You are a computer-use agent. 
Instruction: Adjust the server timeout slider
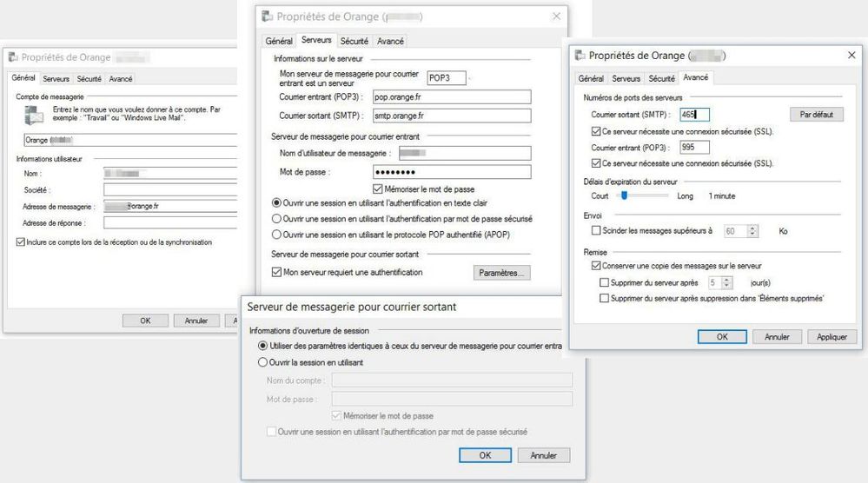pos(624,196)
